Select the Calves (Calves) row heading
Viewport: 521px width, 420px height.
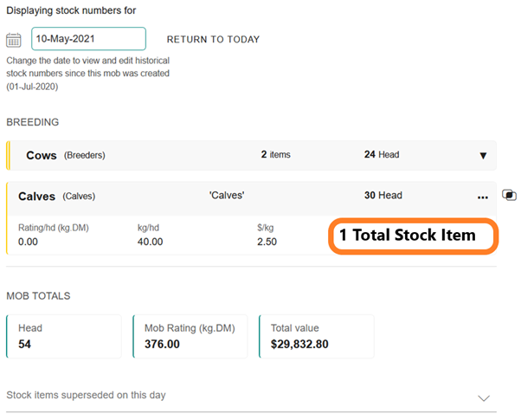click(61, 197)
